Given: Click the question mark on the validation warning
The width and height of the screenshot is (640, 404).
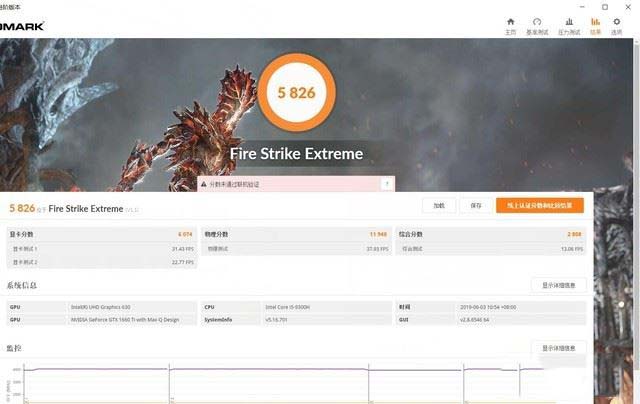Looking at the screenshot, I should point(387,184).
